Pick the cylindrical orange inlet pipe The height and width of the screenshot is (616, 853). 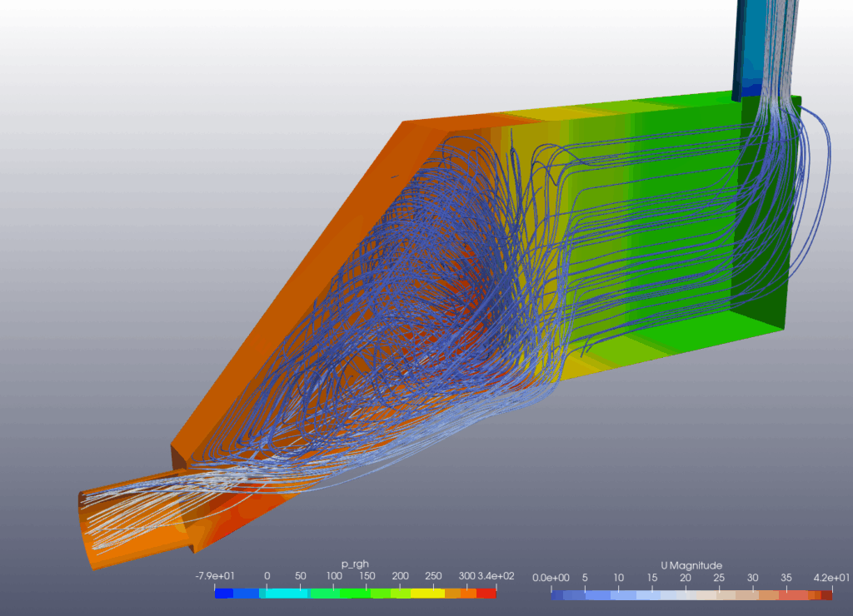136,519
